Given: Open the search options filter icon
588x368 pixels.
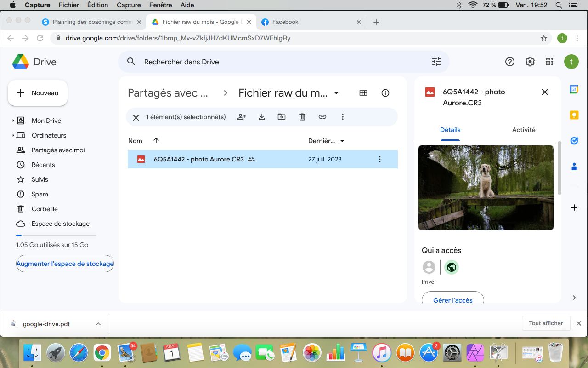Looking at the screenshot, I should (436, 62).
